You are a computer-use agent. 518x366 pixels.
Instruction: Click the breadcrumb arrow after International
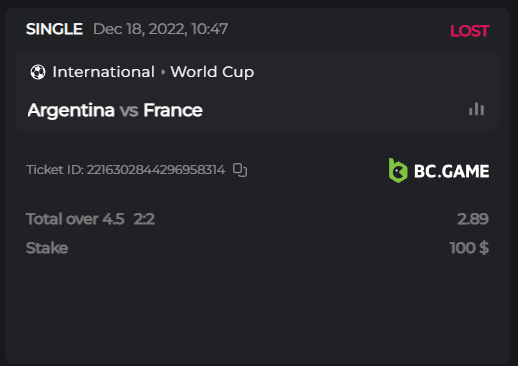point(163,72)
